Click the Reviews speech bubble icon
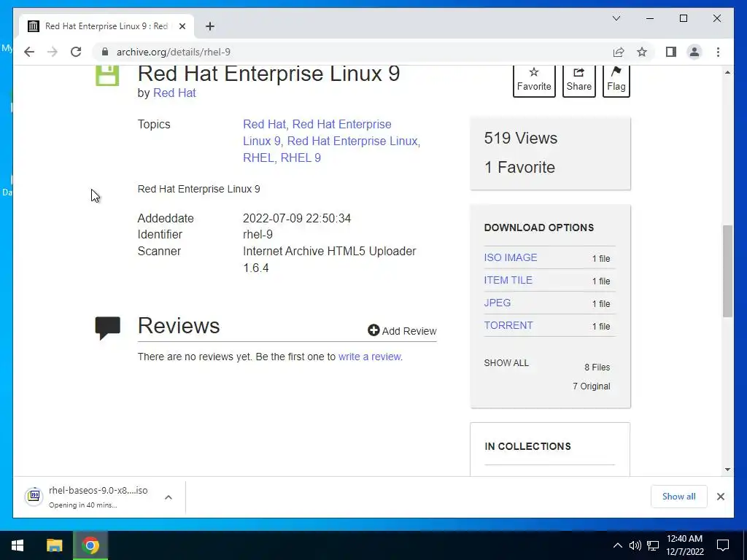Screen dimensions: 747x560 tap(108, 327)
